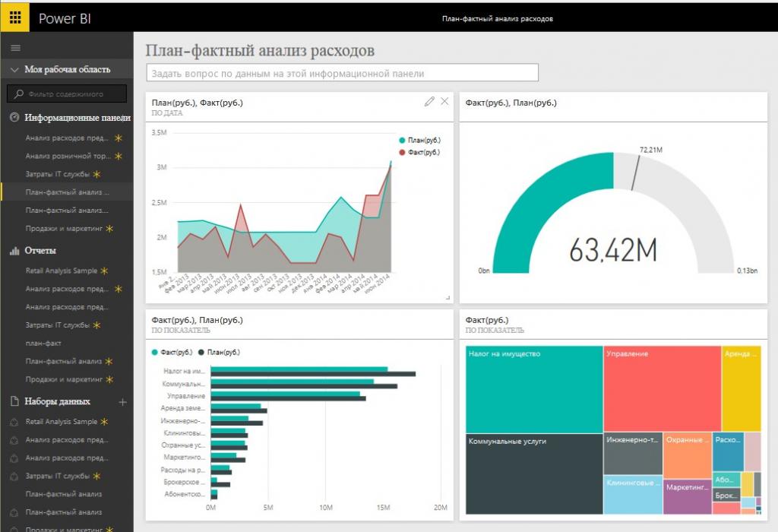The image size is (778, 532).
Task: Click the pencil icon on План-Факт tile
Action: (x=429, y=100)
